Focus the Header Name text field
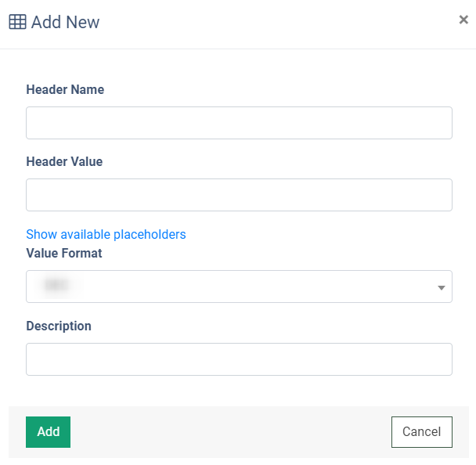Image resolution: width=476 pixels, height=465 pixels. [239, 123]
